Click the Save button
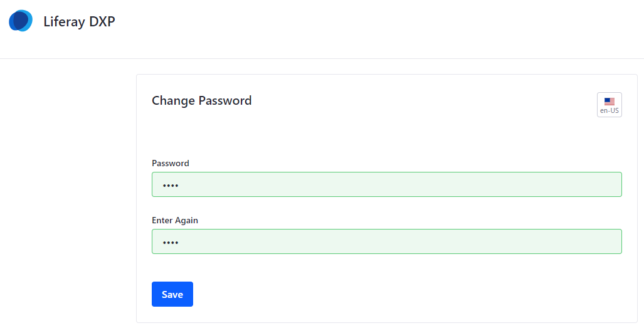The image size is (644, 328). tap(172, 294)
